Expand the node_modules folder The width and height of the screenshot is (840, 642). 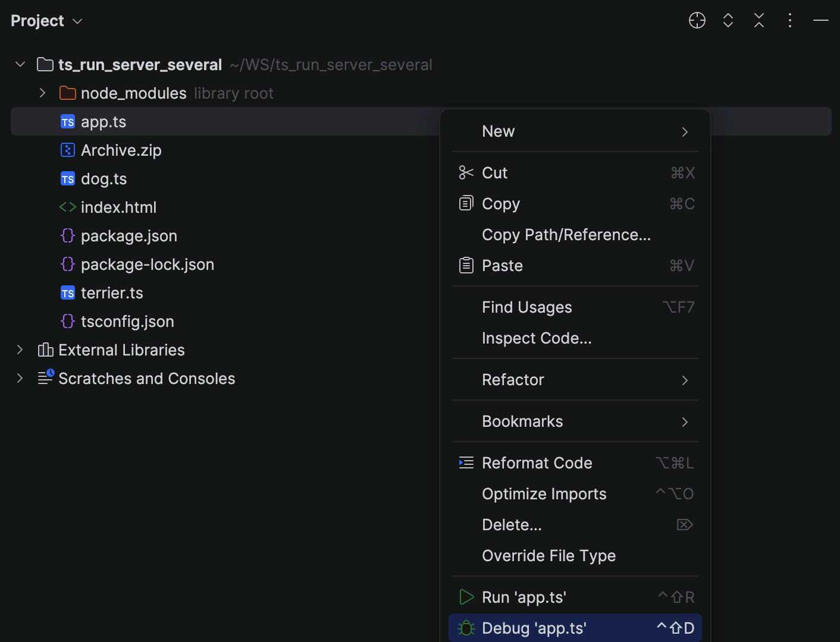41,93
